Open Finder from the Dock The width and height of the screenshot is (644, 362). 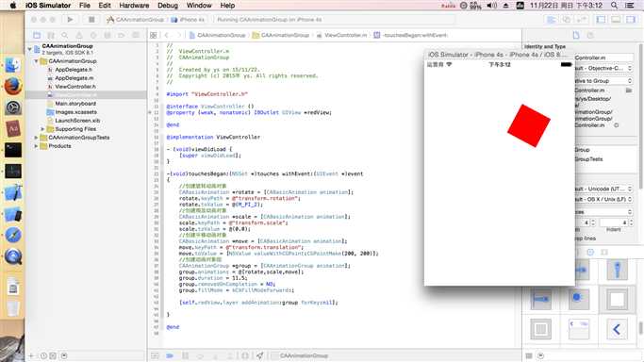point(13,65)
